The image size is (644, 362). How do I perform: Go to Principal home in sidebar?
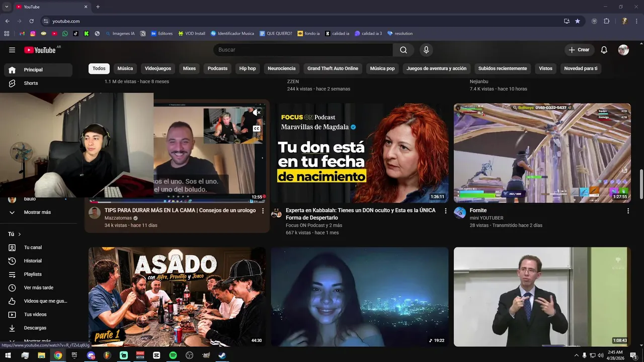(38, 70)
